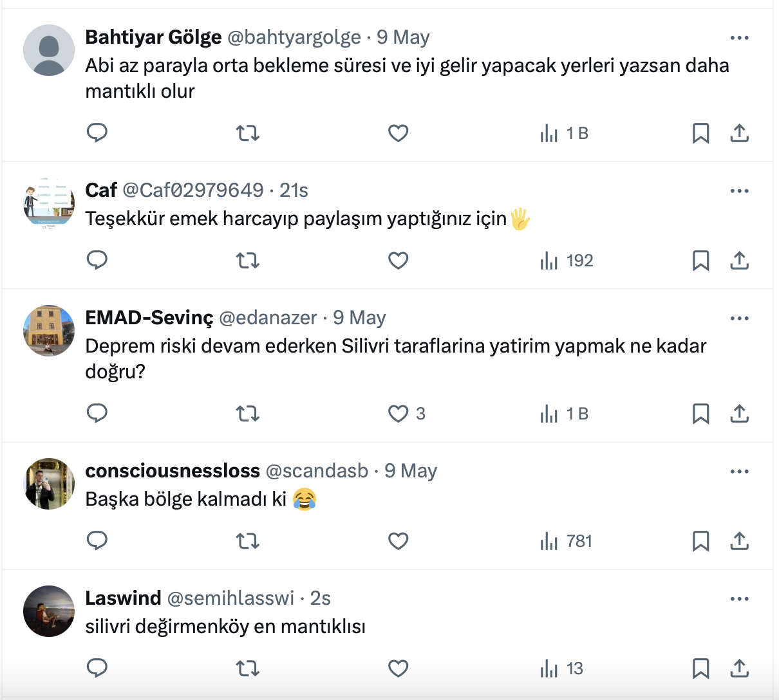
Task: Open the EMAD-Sevinç profile name
Action: click(149, 318)
